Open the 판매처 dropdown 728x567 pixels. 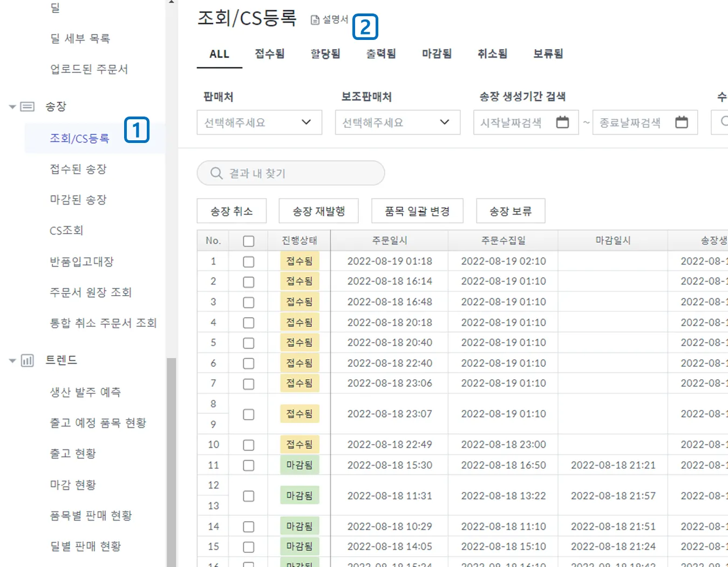pyautogui.click(x=260, y=122)
